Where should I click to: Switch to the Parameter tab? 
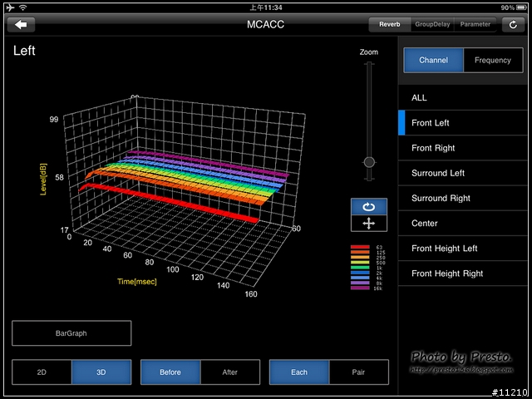475,24
